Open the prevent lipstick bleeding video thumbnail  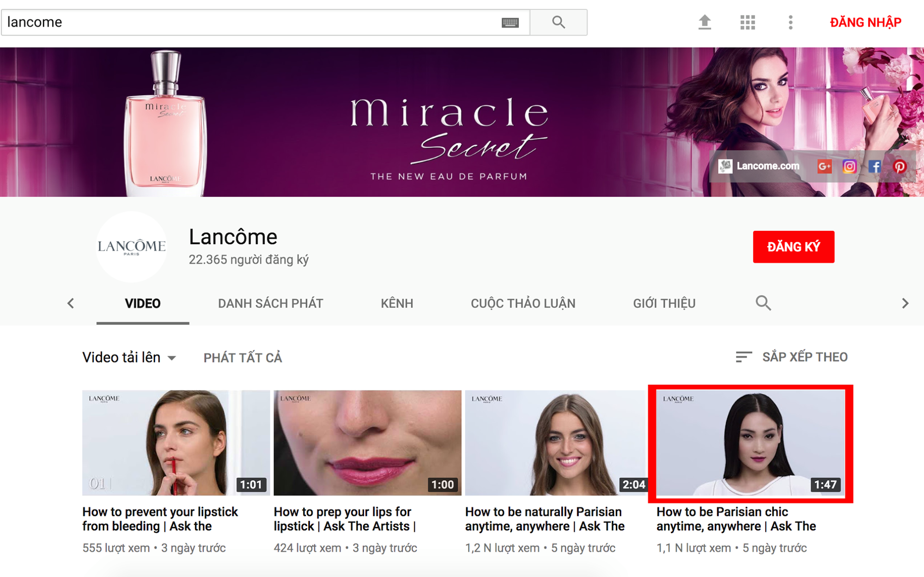coord(176,443)
